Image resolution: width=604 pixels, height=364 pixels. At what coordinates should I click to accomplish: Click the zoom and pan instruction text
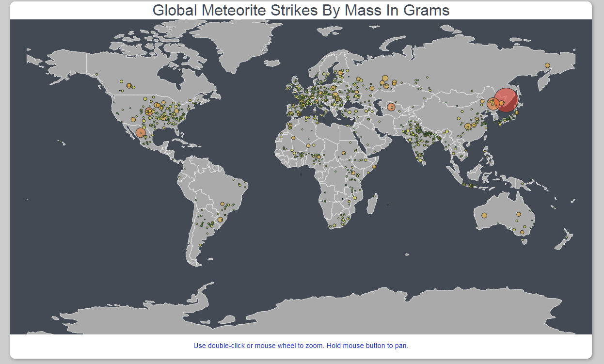point(302,346)
